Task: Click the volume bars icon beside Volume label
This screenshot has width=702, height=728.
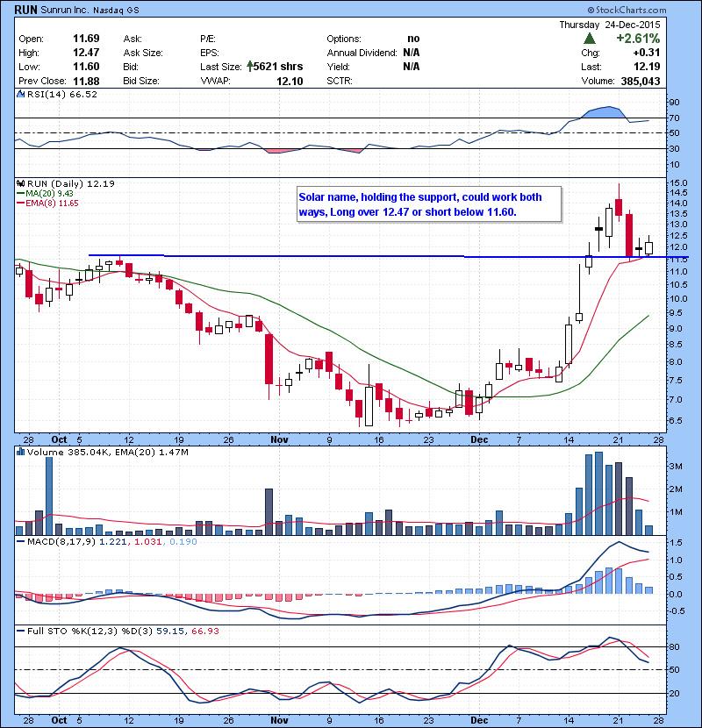Action: point(21,452)
